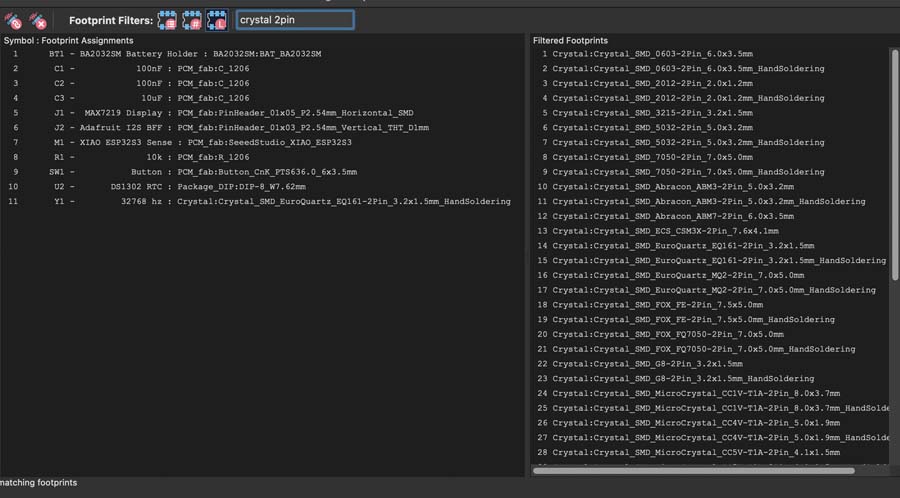
Task: Select the SW1 Button assignment row
Action: click(200, 172)
